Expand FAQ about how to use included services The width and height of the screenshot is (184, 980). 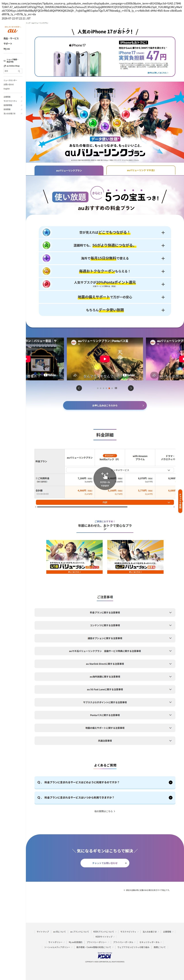coord(105,783)
